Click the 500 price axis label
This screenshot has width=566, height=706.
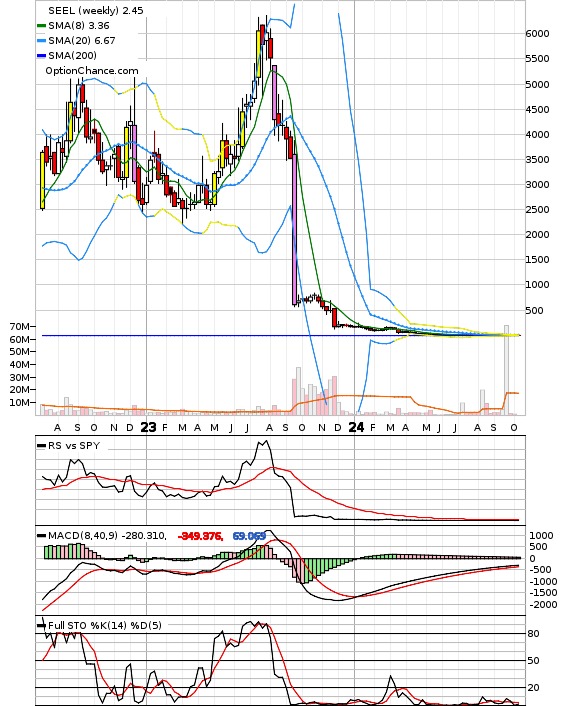(534, 310)
